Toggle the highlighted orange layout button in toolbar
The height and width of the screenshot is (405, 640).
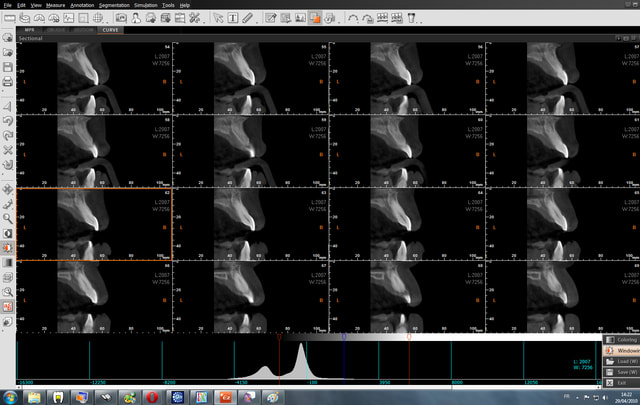coord(314,18)
